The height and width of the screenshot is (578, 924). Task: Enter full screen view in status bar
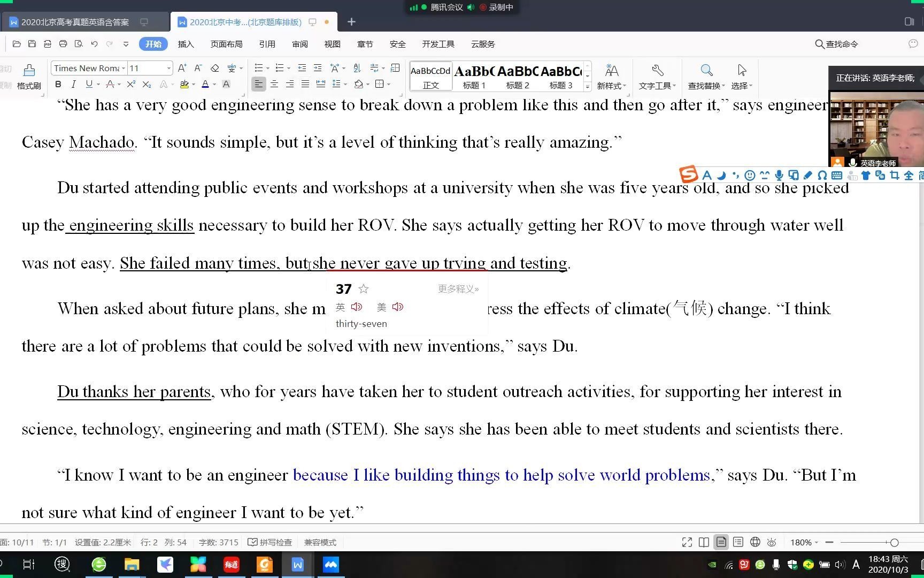[x=687, y=542]
